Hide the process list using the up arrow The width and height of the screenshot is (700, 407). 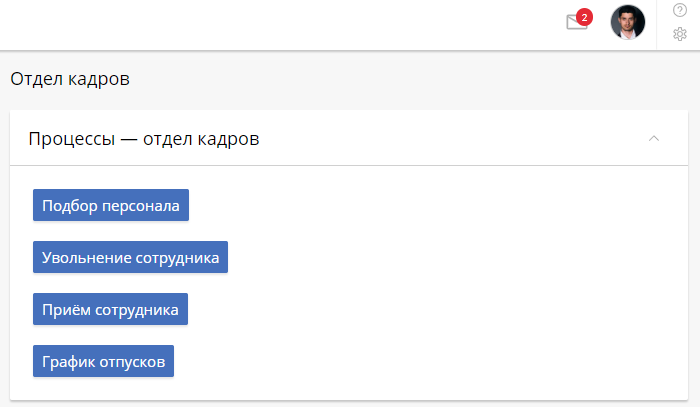[x=654, y=138]
